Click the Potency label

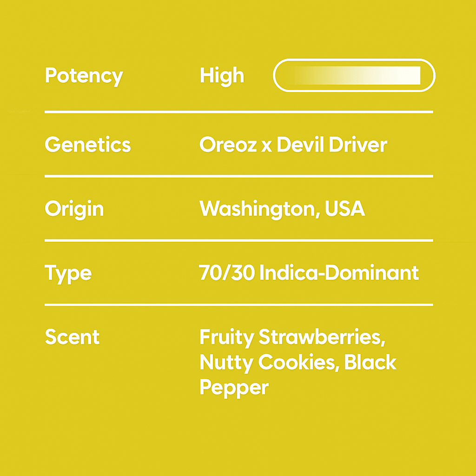click(x=84, y=76)
